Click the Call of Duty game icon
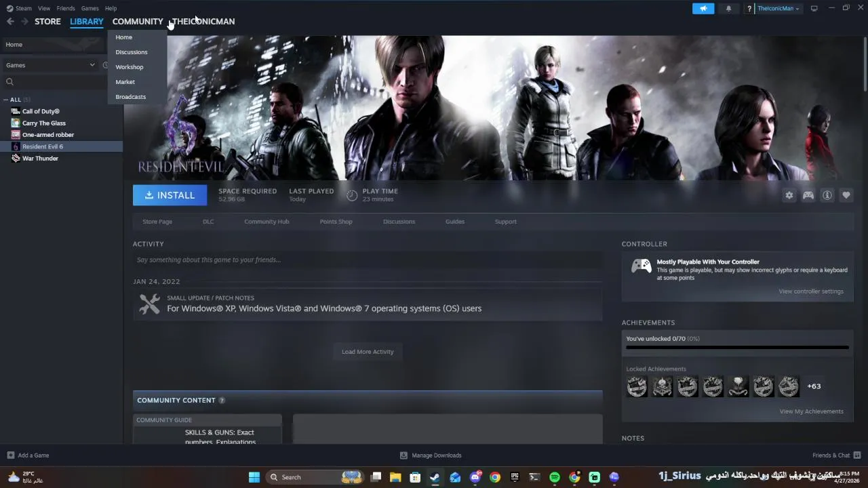 click(16, 111)
